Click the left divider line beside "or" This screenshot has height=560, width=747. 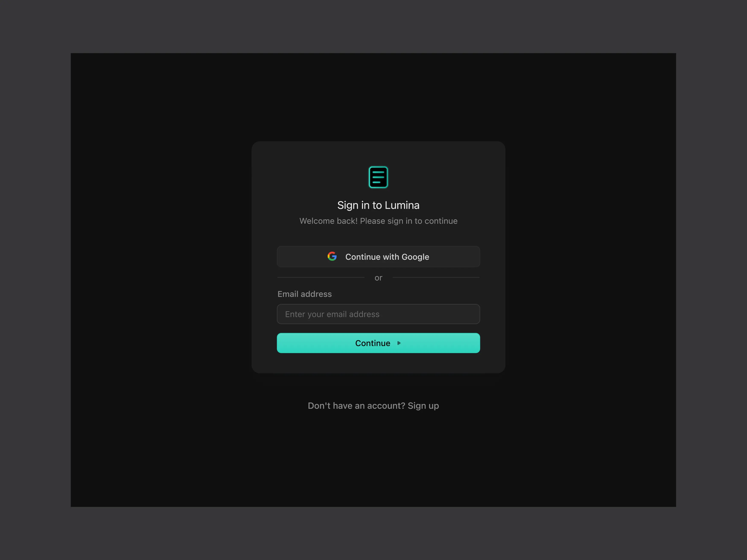pos(321,278)
